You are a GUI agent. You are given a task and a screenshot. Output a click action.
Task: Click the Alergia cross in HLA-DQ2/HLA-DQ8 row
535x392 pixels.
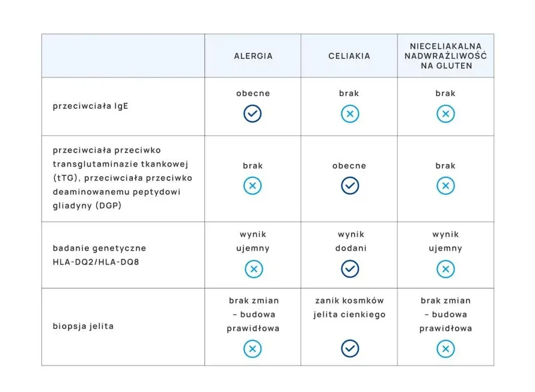click(254, 269)
